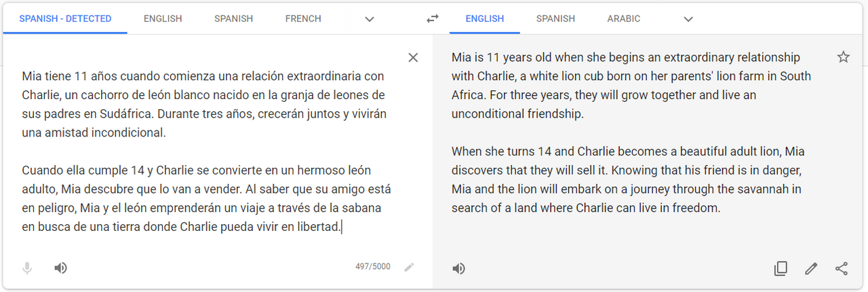Set Arabic as the target language
The width and height of the screenshot is (868, 292).
624,19
